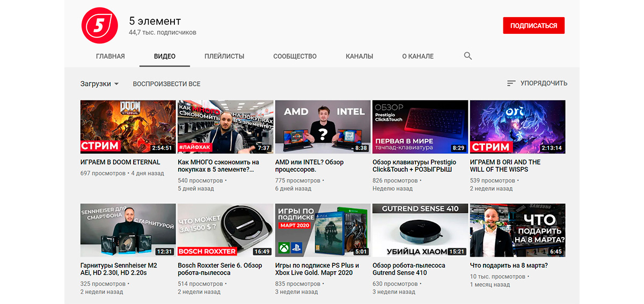Go to the СООБЩЕСТВО tab
The image size is (644, 304).
295,56
